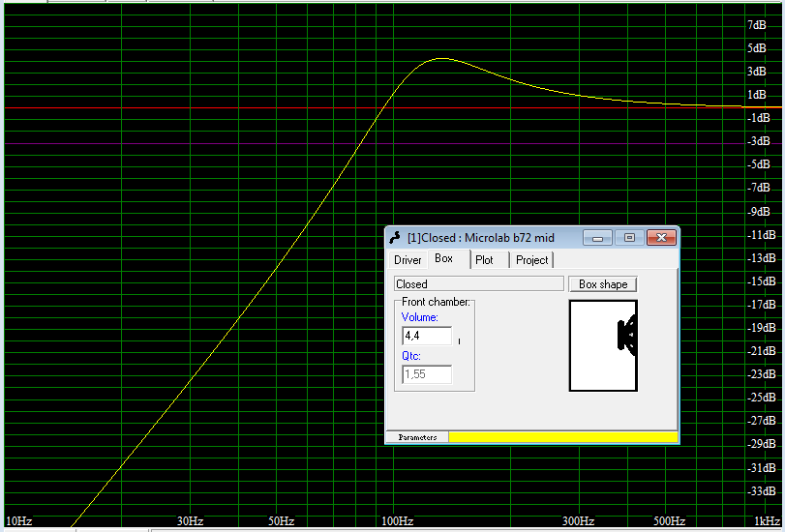
Task: Focus the Volume input field
Action: (x=426, y=336)
